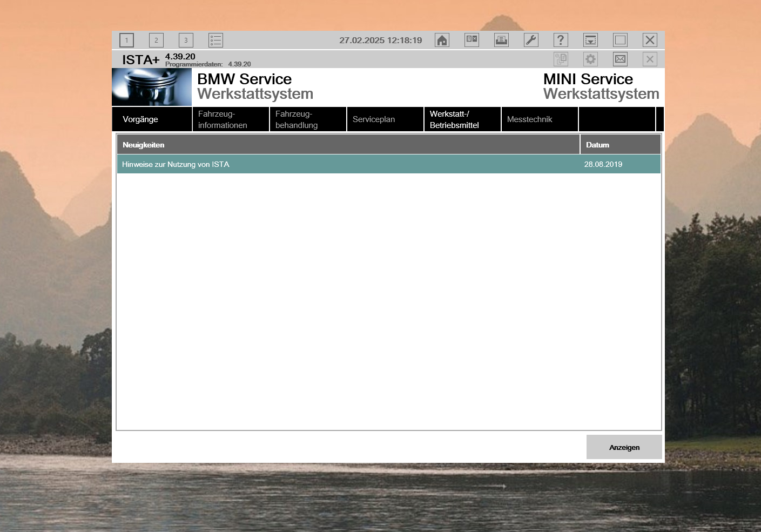Select row 'Hinweise zur Nutzung von ISTA'
The width and height of the screenshot is (761, 532).
pos(389,164)
